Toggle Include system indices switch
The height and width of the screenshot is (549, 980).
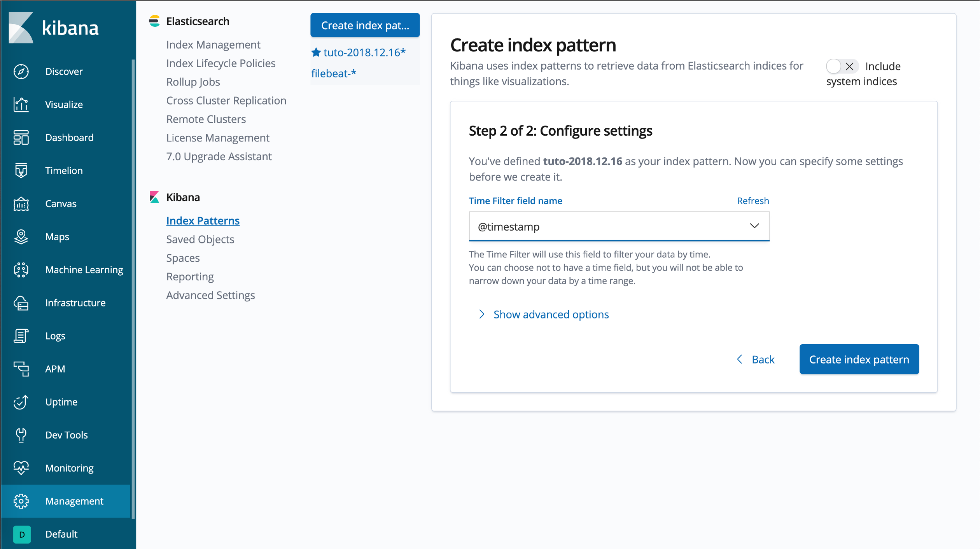(x=842, y=66)
